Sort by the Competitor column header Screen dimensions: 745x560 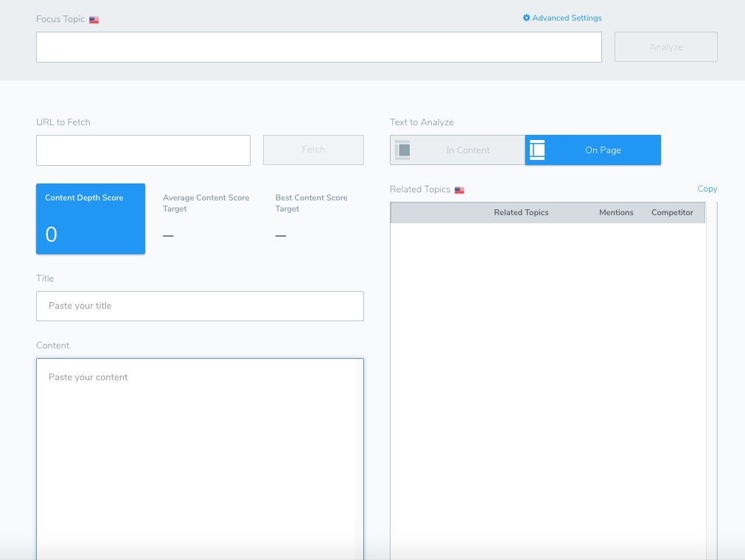pyautogui.click(x=672, y=212)
